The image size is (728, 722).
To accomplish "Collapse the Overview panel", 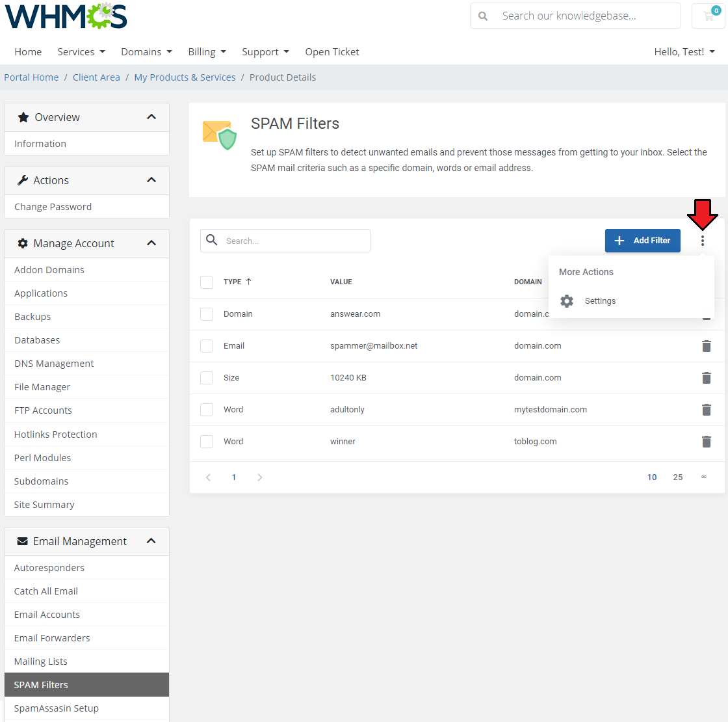I will tap(151, 117).
